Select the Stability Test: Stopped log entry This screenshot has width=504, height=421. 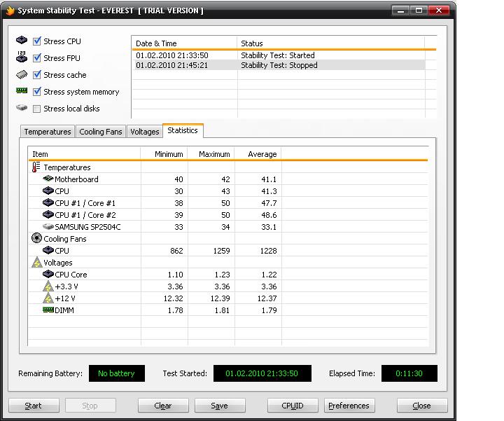pyautogui.click(x=279, y=65)
